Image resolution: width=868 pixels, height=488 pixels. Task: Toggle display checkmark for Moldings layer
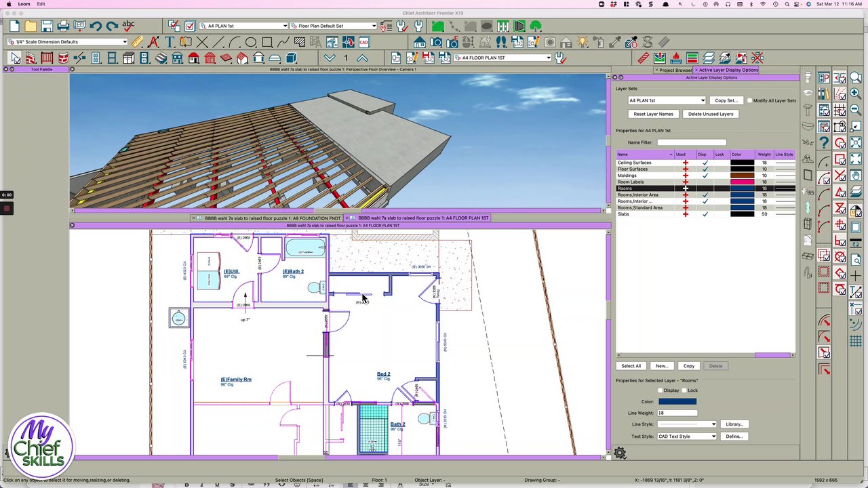(x=705, y=176)
